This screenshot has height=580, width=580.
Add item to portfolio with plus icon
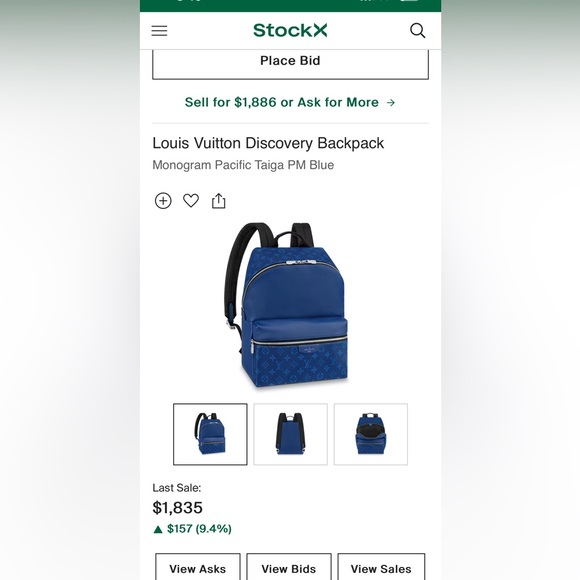click(163, 201)
